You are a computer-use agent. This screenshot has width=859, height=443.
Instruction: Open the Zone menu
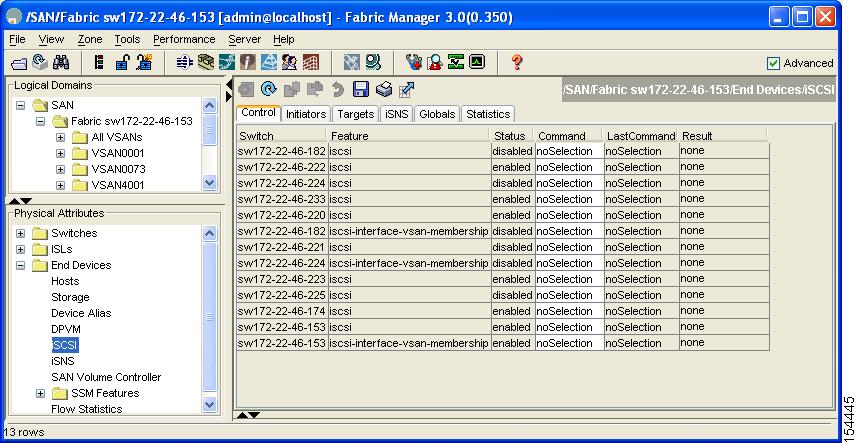point(90,39)
